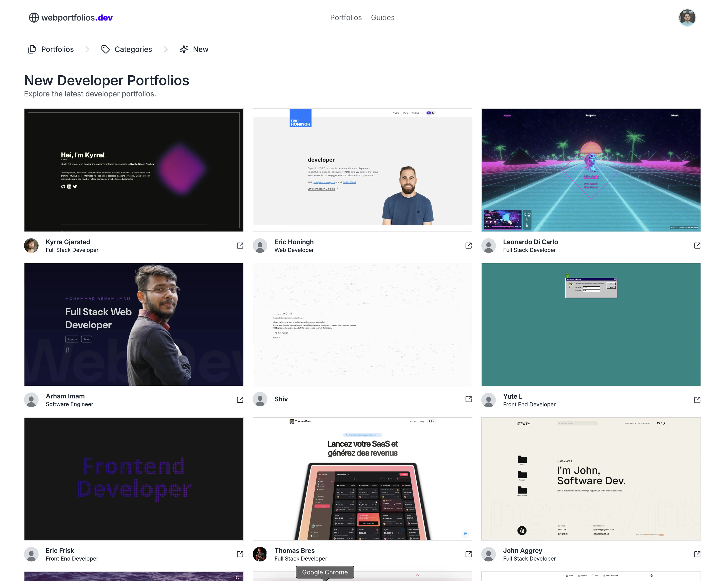This screenshot has height=581, width=728.
Task: Open Eric Honingh's portfolio thumbnail
Action: click(x=362, y=170)
